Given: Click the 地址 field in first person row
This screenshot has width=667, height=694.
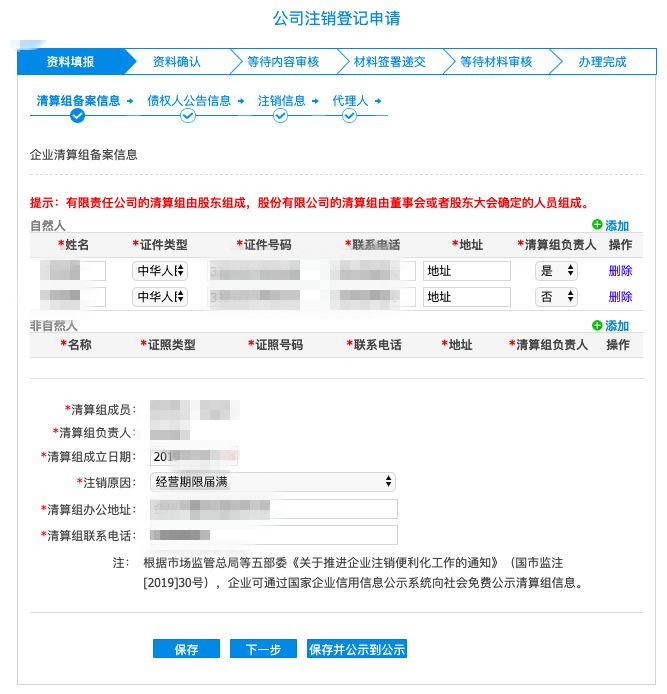Looking at the screenshot, I should click(467, 270).
